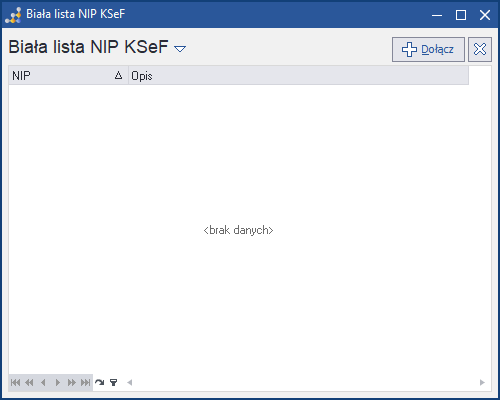Go to the last record navigation icon
Viewport: 500px width, 400px height.
tap(86, 382)
